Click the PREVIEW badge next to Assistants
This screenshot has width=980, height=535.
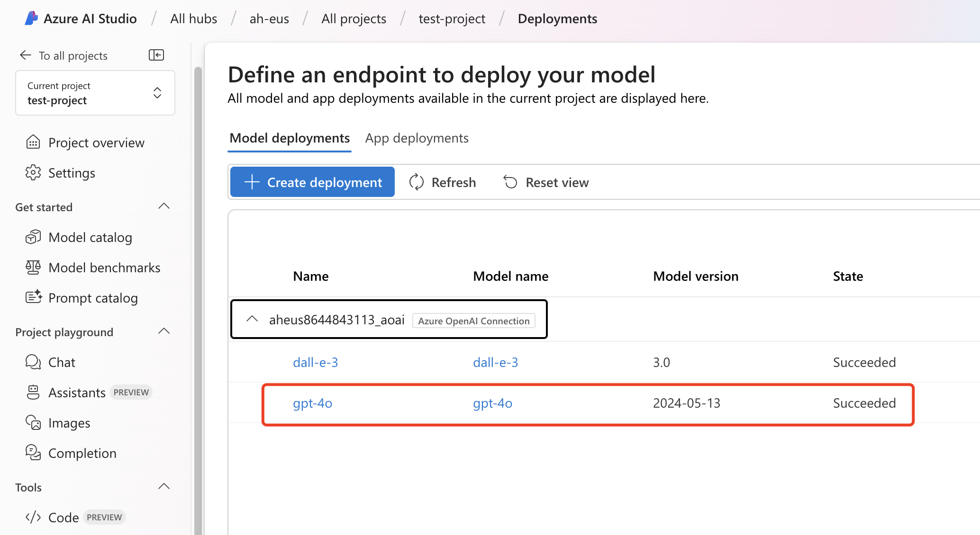click(131, 392)
